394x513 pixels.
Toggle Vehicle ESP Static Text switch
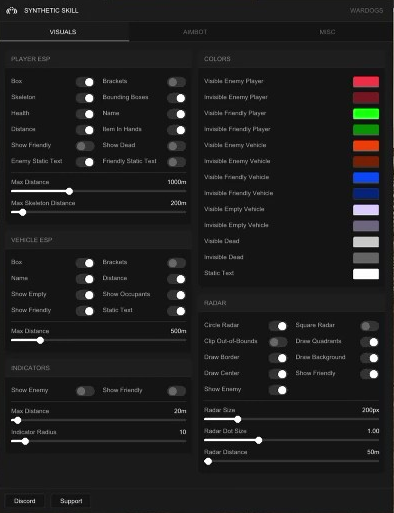pos(176,311)
